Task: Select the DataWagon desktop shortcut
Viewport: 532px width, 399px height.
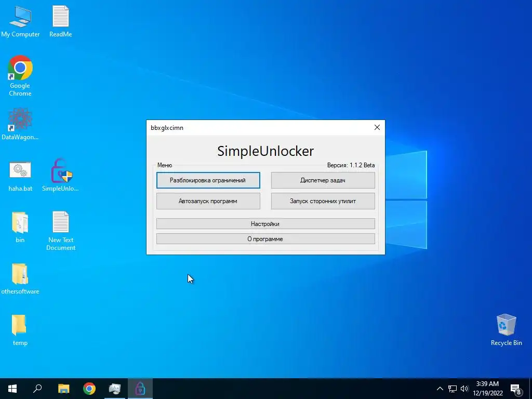Action: click(20, 124)
